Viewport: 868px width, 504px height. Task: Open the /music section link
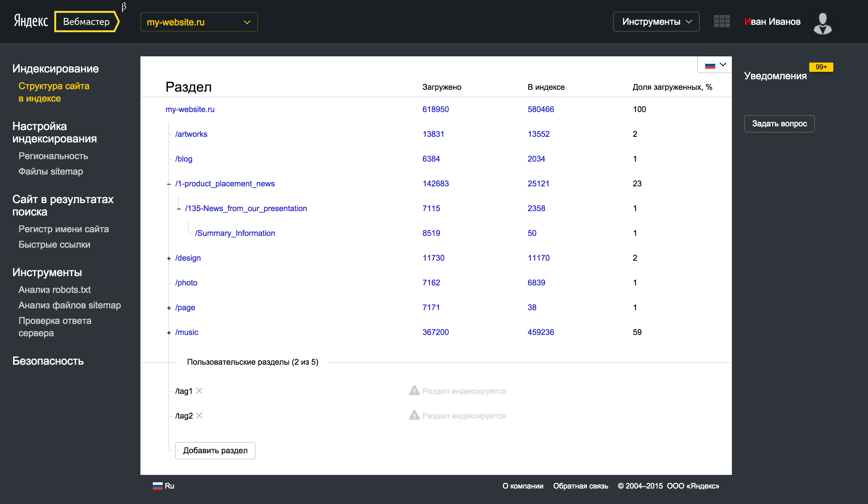tap(187, 332)
